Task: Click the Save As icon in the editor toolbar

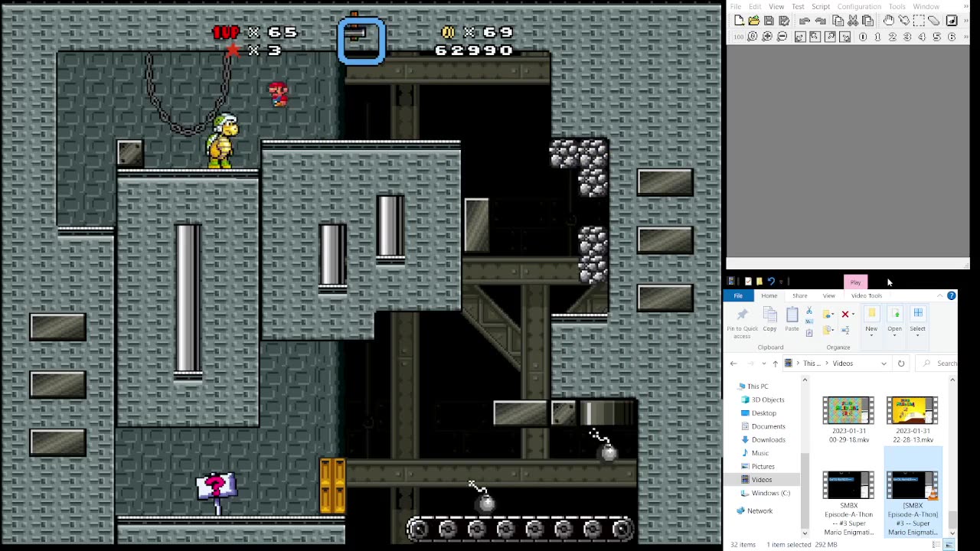Action: [784, 21]
